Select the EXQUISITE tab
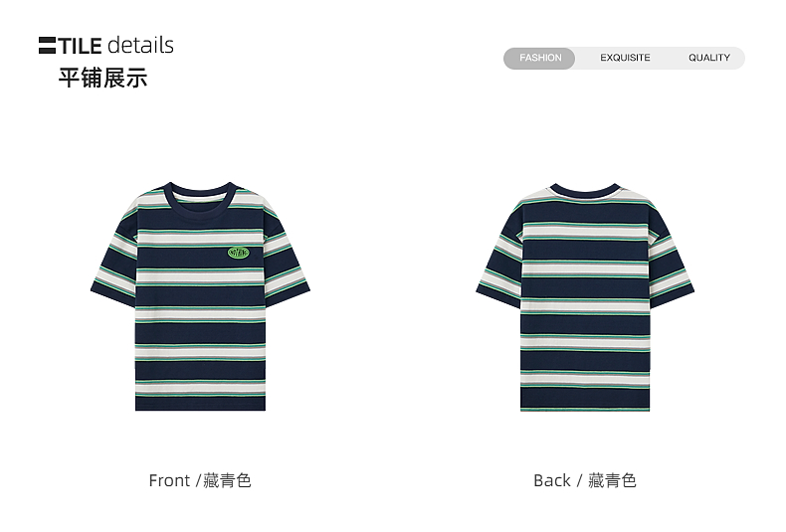The height and width of the screenshot is (532, 786). [x=625, y=58]
